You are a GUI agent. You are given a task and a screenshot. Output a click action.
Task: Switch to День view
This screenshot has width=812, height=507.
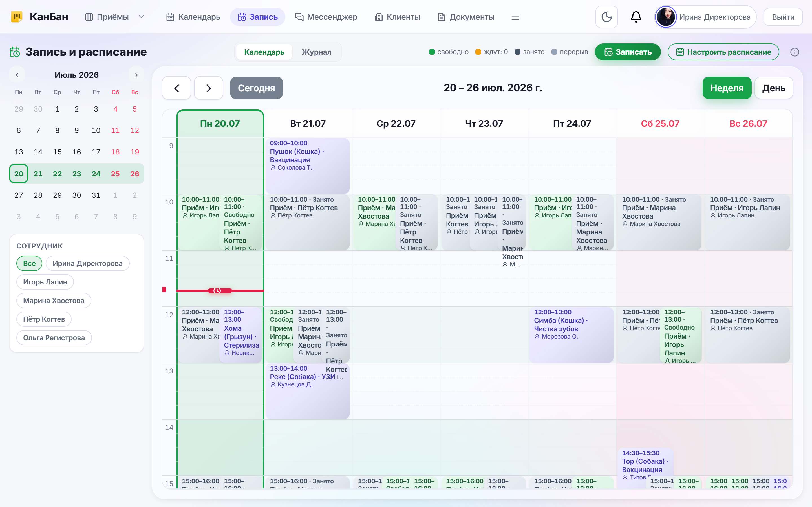[x=774, y=88]
